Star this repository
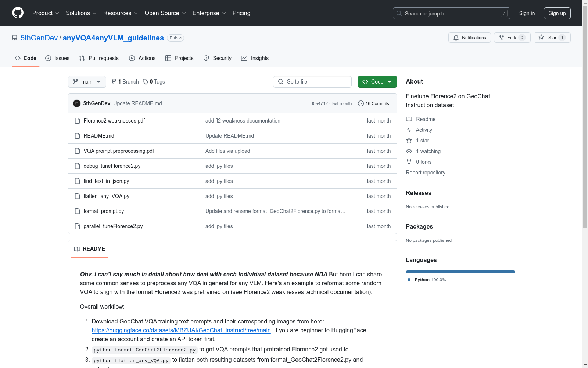 click(x=552, y=38)
